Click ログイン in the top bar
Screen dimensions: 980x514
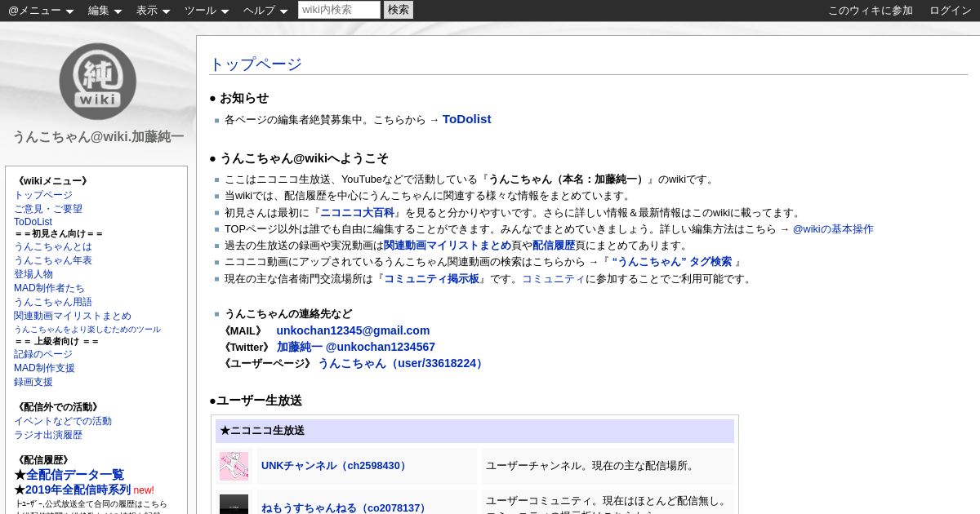(x=951, y=11)
